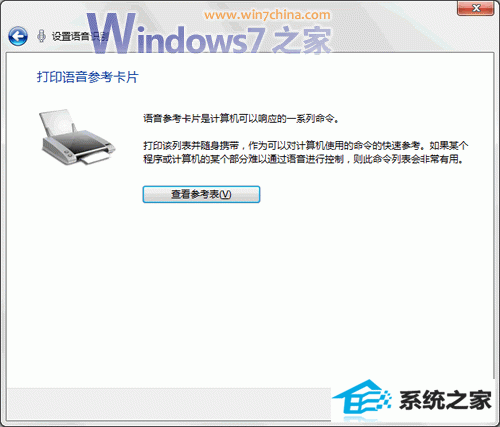Click the microphone icon in title bar
This screenshot has width=500, height=427.
coord(41,36)
